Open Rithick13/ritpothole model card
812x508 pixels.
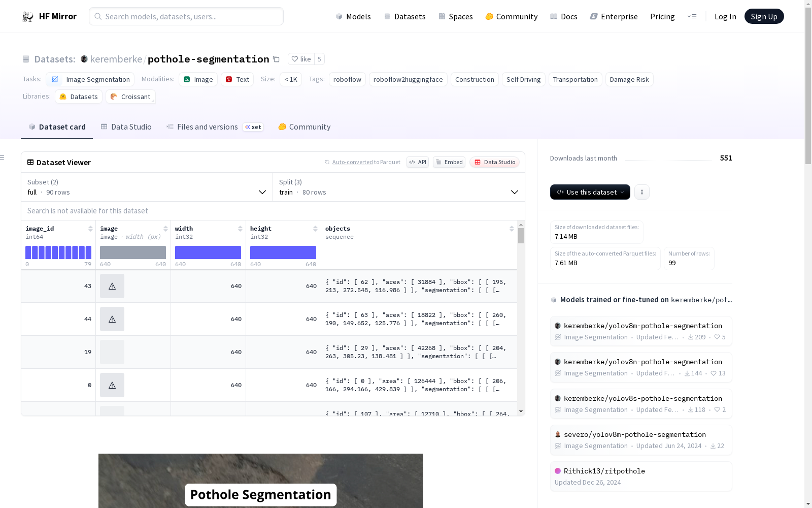coord(641,477)
